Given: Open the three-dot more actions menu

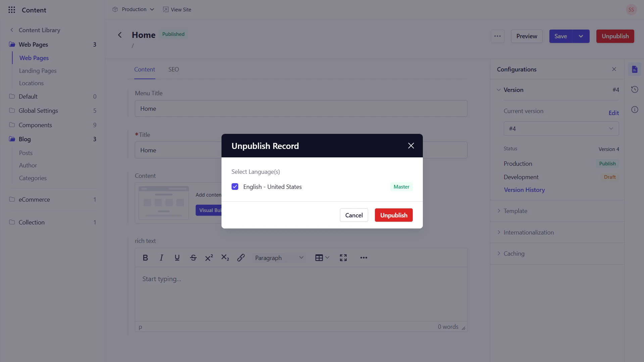Looking at the screenshot, I should [497, 36].
